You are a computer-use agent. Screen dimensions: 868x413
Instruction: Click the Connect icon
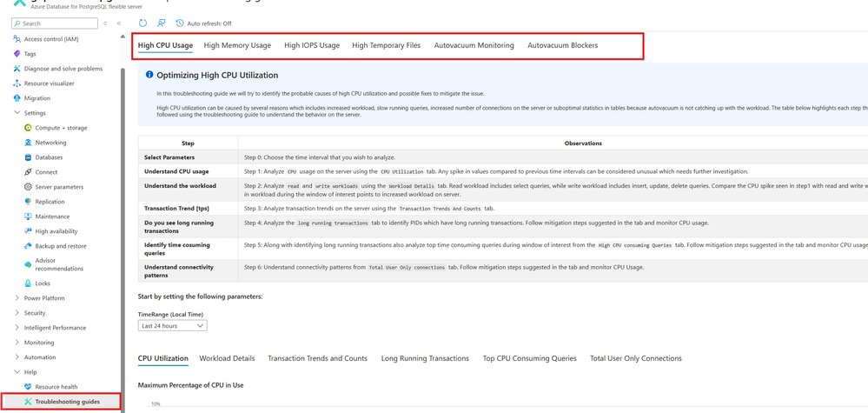point(28,172)
